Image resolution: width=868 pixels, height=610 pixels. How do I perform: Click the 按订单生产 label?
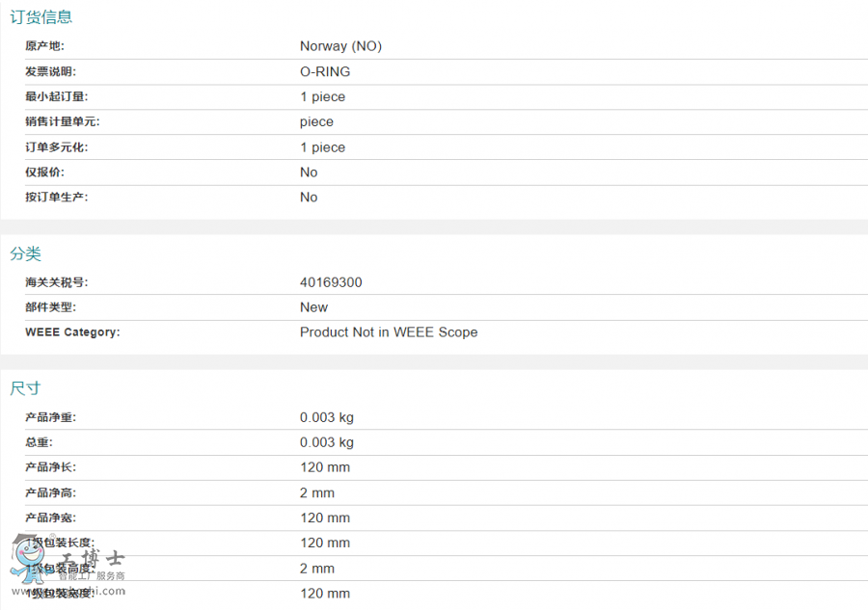56,198
